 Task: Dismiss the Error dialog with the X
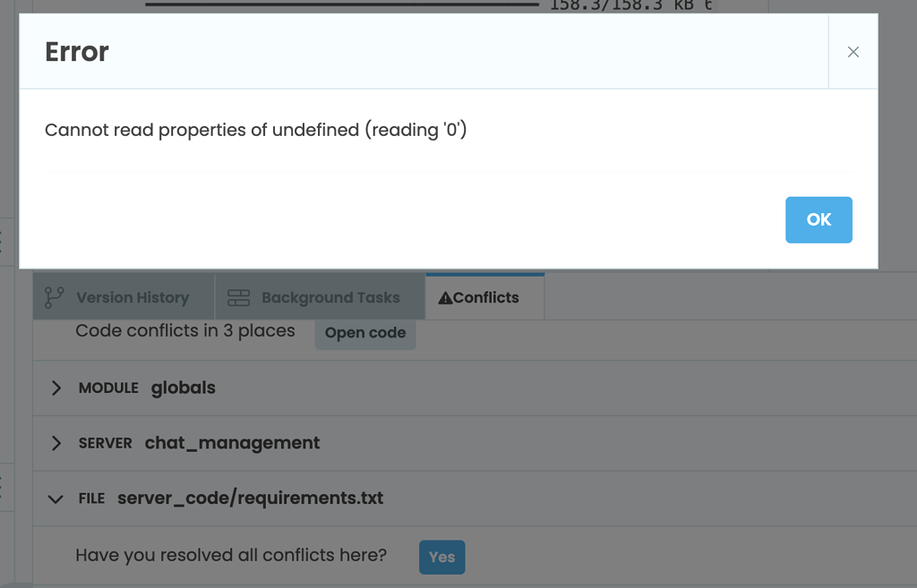[x=853, y=52]
